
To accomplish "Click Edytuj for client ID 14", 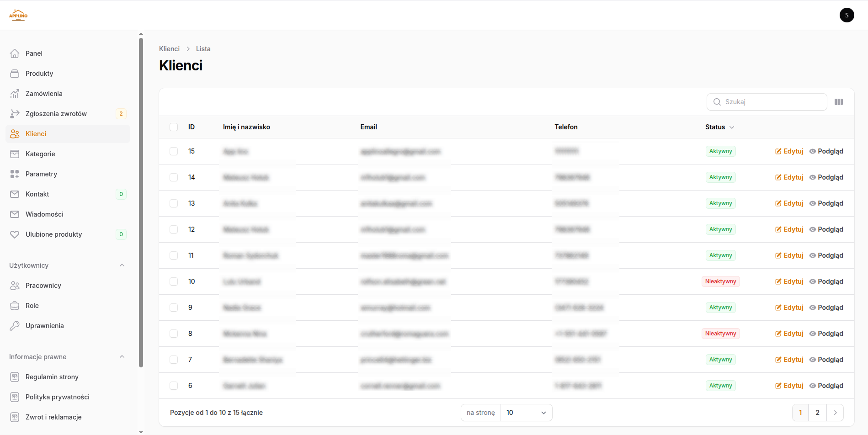I will pyautogui.click(x=789, y=177).
